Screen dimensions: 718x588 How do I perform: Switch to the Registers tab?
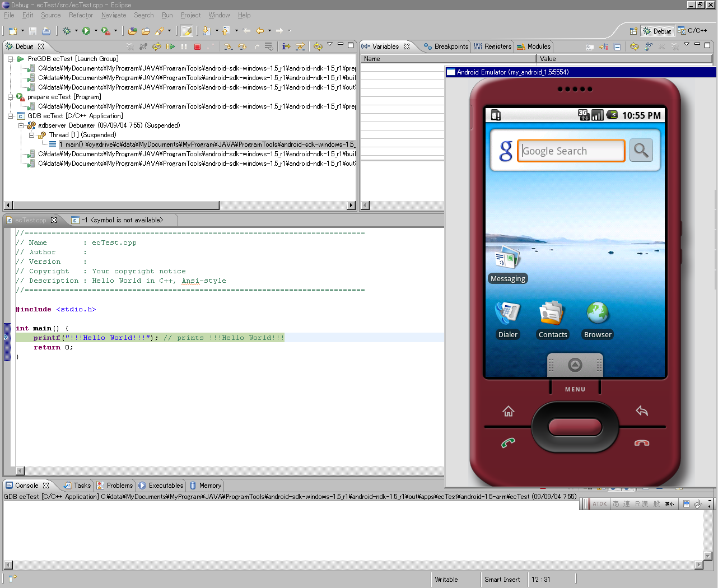click(492, 46)
